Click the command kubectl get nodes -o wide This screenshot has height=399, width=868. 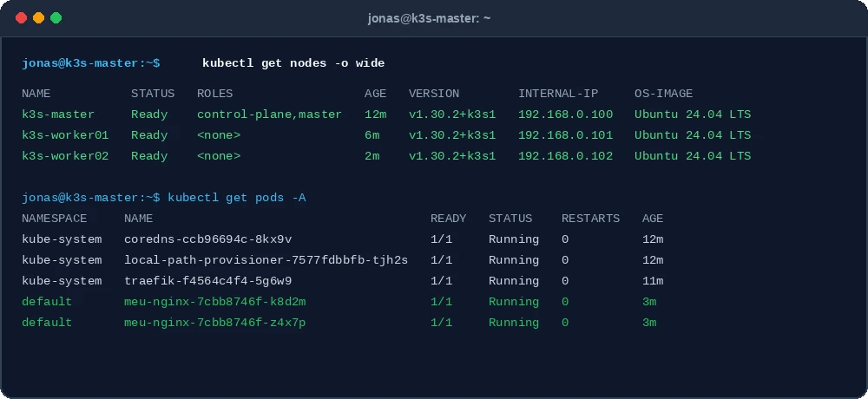click(293, 63)
